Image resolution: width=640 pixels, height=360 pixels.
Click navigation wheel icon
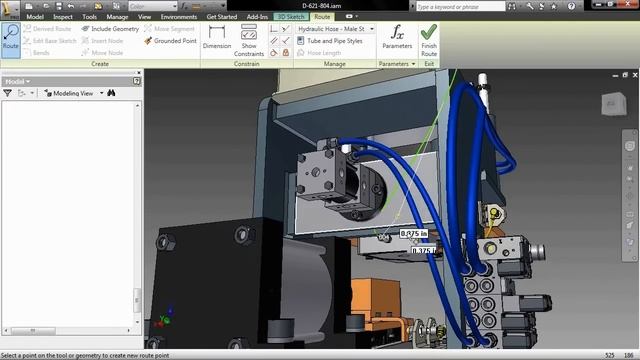tap(630, 146)
